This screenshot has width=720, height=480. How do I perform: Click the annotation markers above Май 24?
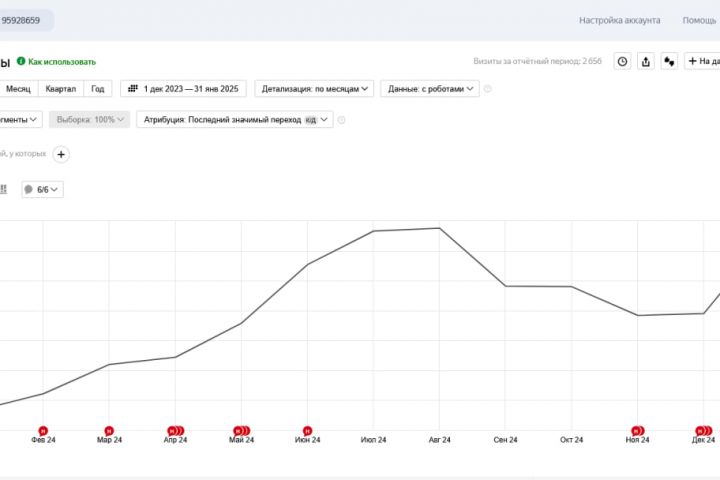(x=242, y=431)
